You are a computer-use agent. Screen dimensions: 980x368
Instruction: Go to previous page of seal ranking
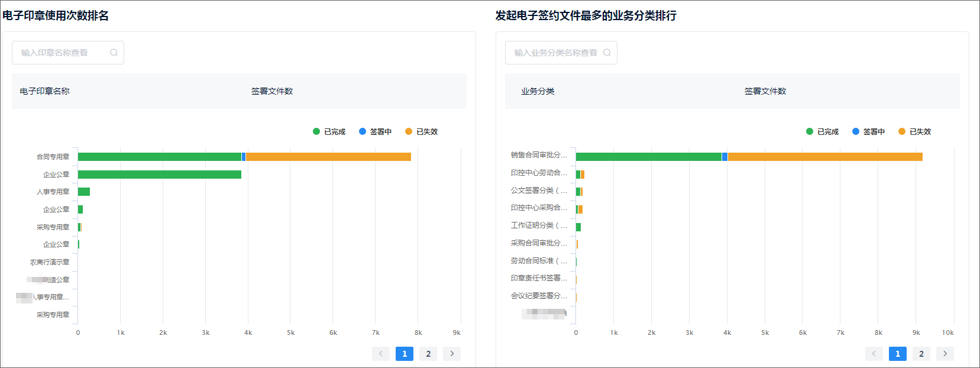click(x=381, y=354)
